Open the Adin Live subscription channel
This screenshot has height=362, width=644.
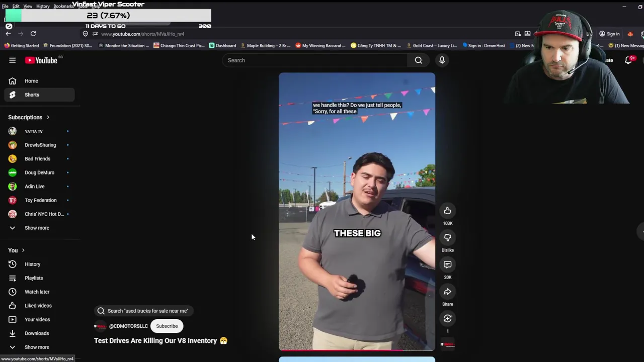pyautogui.click(x=39, y=187)
